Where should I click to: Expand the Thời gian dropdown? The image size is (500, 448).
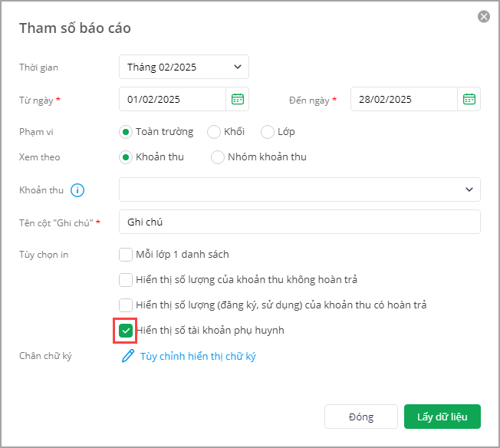[184, 67]
